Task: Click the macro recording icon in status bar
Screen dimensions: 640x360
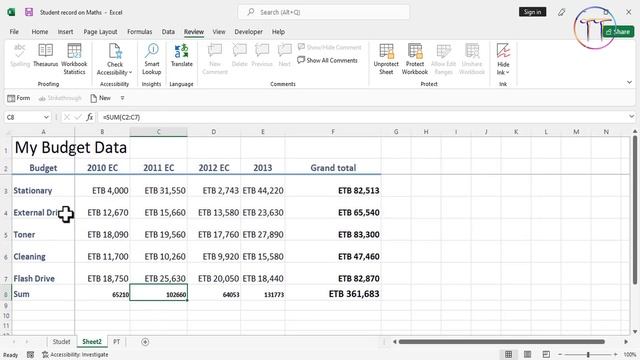Action: click(x=30, y=355)
